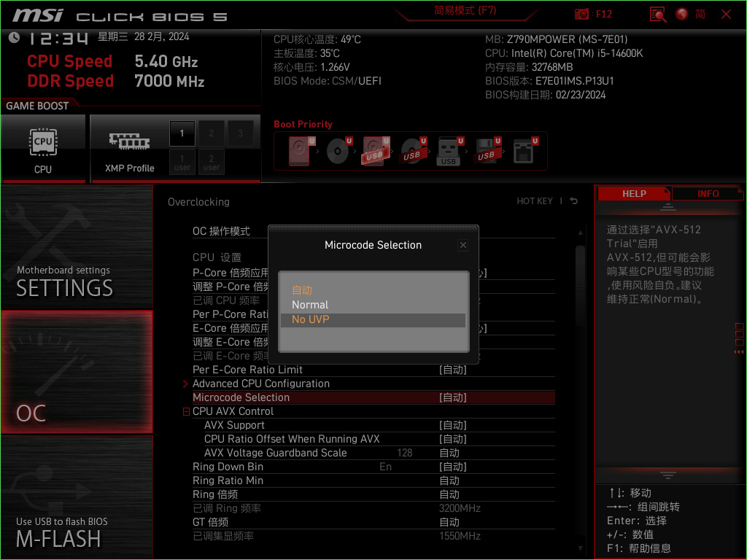Select XMP user profile 2
Screen dimensions: 747x560
point(211,162)
